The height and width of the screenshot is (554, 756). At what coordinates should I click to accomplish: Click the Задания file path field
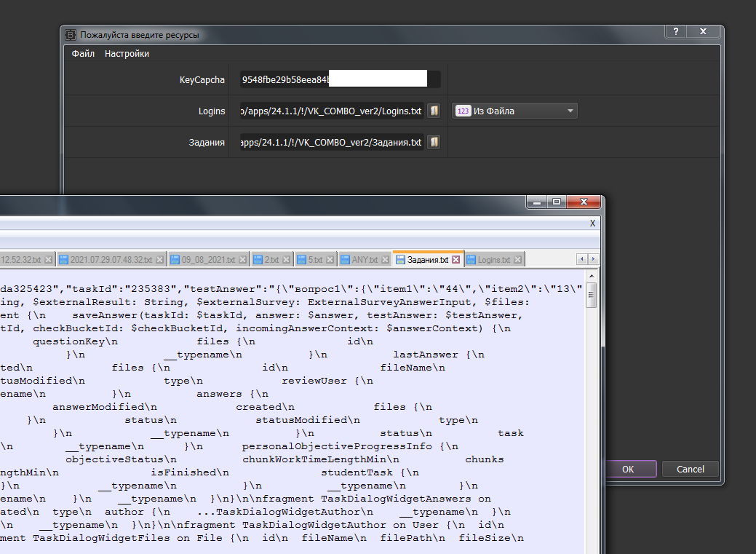click(x=333, y=143)
